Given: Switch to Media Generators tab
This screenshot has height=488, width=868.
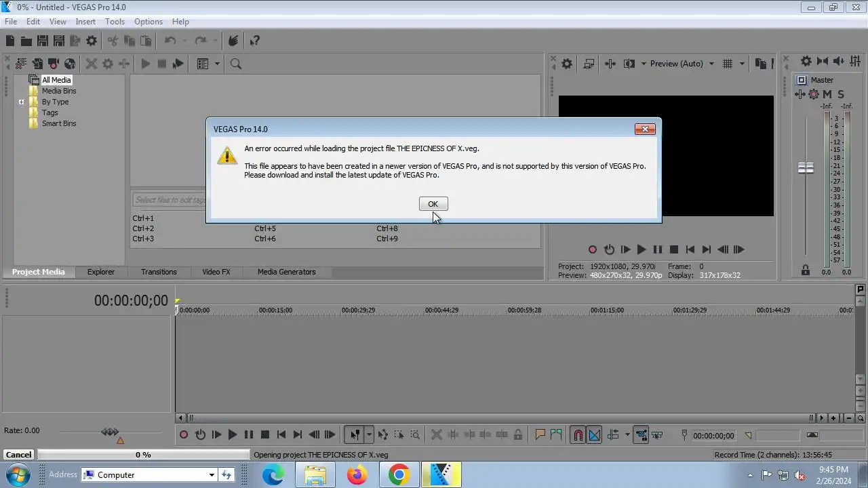Looking at the screenshot, I should coord(286,272).
